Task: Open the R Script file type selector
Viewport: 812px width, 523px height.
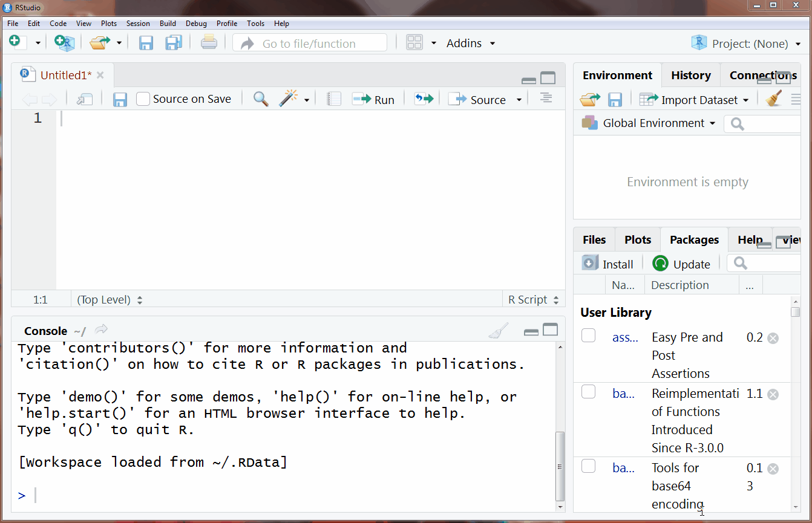Action: pos(532,299)
